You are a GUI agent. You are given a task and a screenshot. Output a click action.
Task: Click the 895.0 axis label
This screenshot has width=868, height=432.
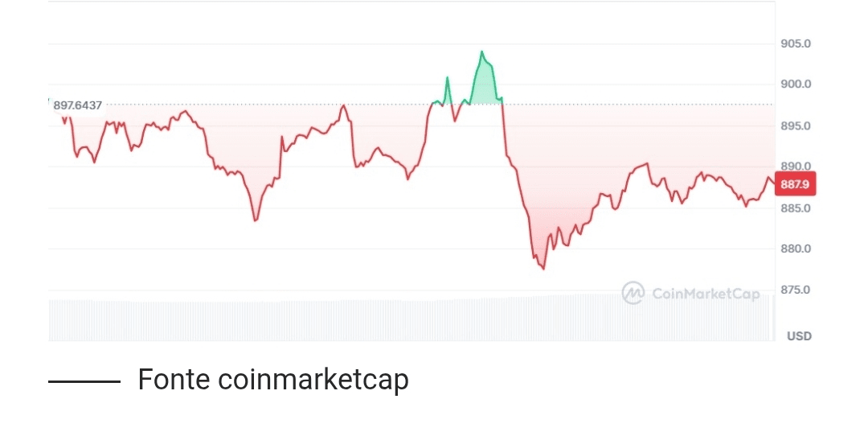796,125
